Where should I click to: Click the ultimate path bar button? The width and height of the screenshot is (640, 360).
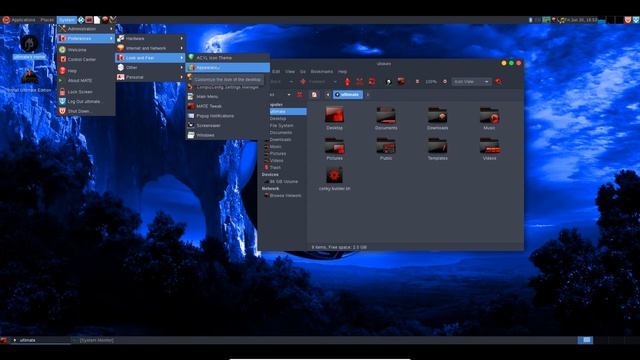pyautogui.click(x=347, y=94)
